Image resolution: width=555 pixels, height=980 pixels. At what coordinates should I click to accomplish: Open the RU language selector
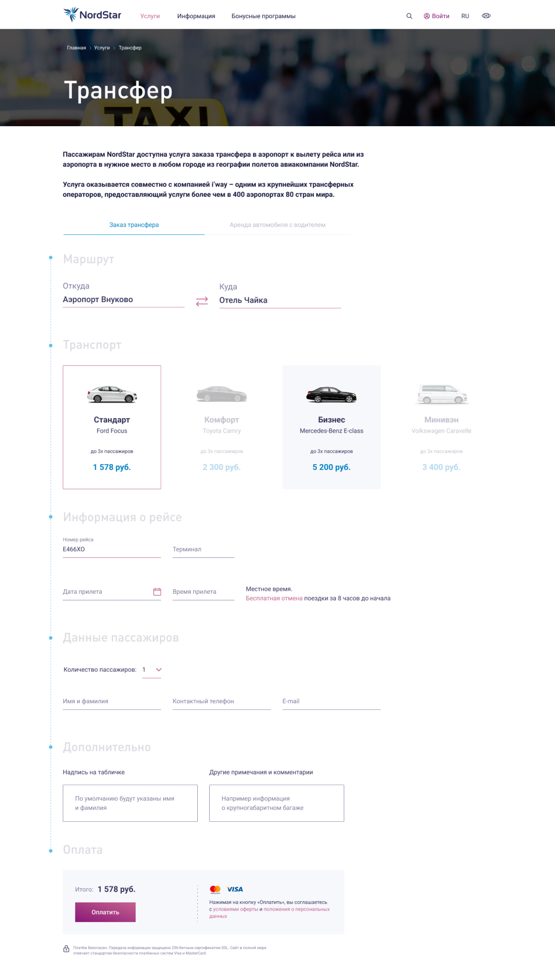(465, 16)
